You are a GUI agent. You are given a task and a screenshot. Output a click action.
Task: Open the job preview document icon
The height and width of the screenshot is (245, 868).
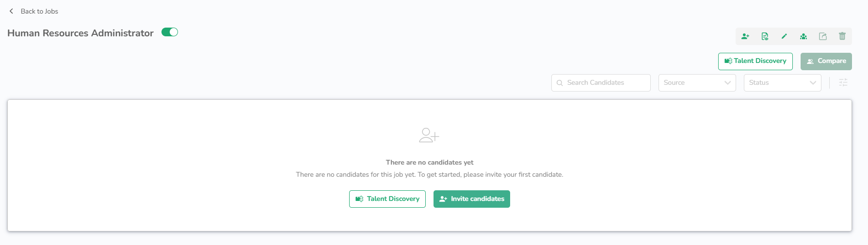click(x=765, y=36)
